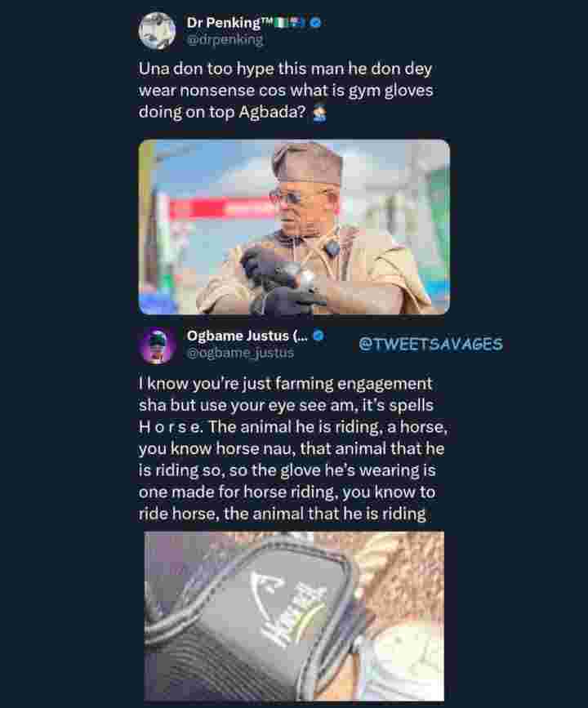Click the verified badge next to Ogbame Justus
This screenshot has width=588, height=708.
click(318, 336)
